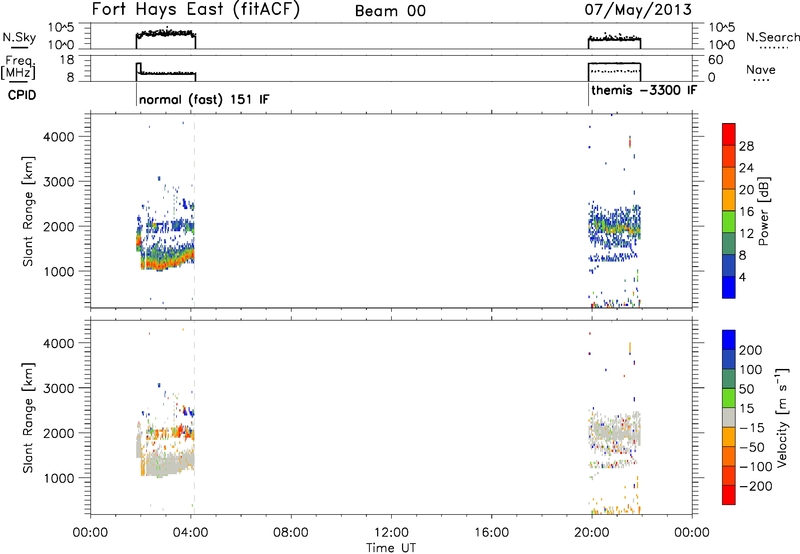Click the grey segment of Velocity colorbar
Viewport: 800px width, 554px height.
tap(729, 417)
